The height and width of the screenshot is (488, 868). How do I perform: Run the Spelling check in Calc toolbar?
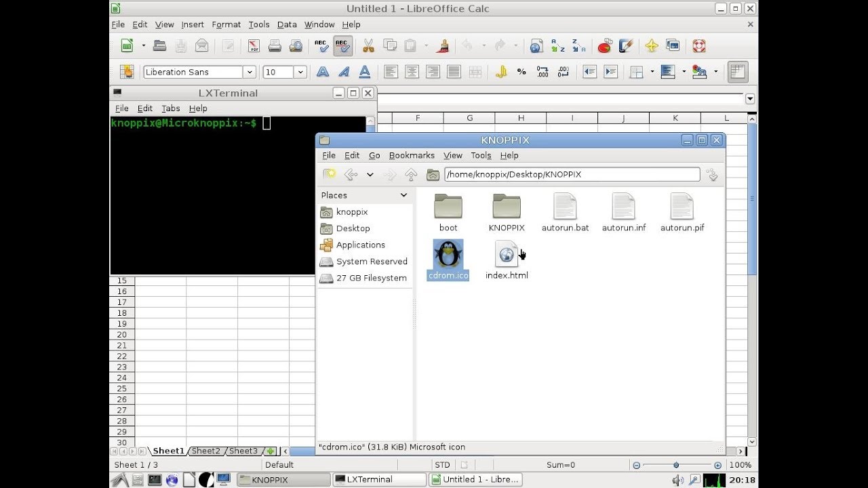(x=321, y=46)
